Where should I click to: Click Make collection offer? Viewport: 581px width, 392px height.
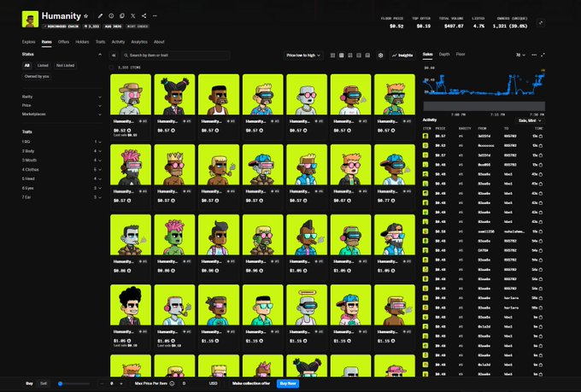tap(251, 383)
